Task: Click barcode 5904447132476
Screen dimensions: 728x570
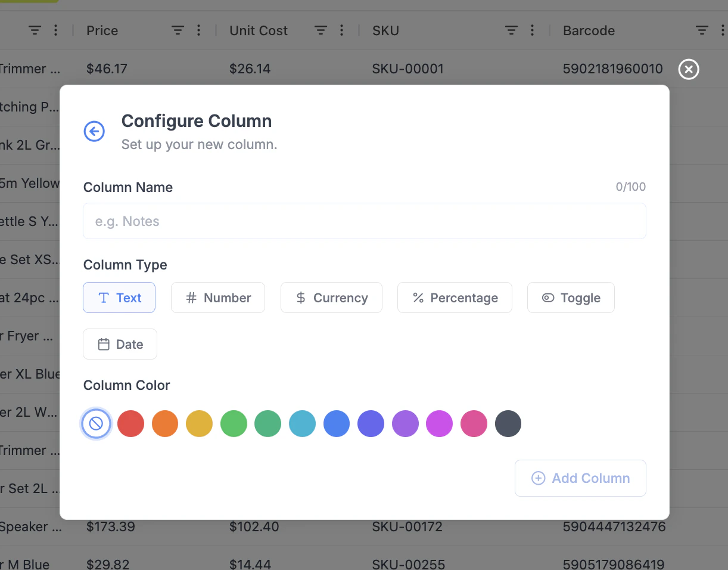Action: [614, 527]
